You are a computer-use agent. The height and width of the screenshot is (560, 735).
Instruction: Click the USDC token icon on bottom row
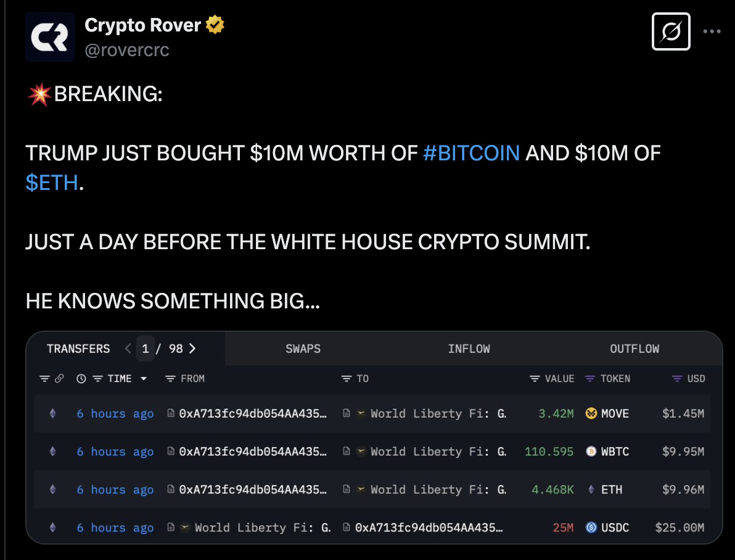click(x=591, y=527)
